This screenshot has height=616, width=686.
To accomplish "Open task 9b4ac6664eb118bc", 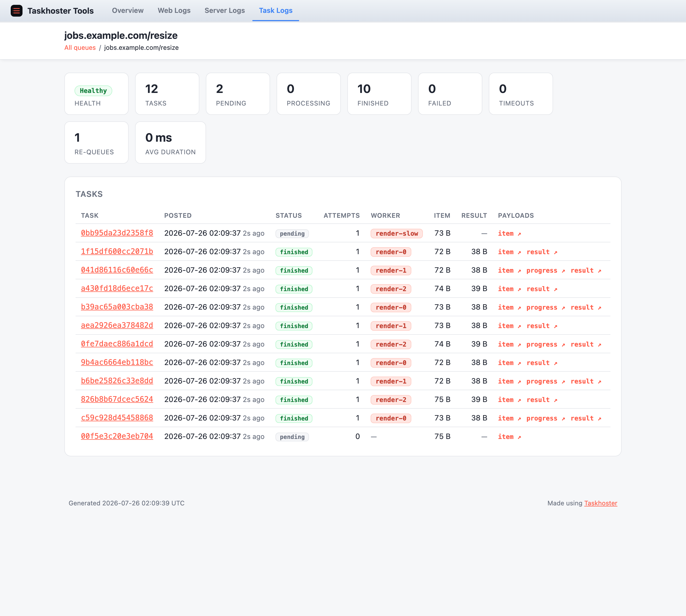I will point(117,362).
